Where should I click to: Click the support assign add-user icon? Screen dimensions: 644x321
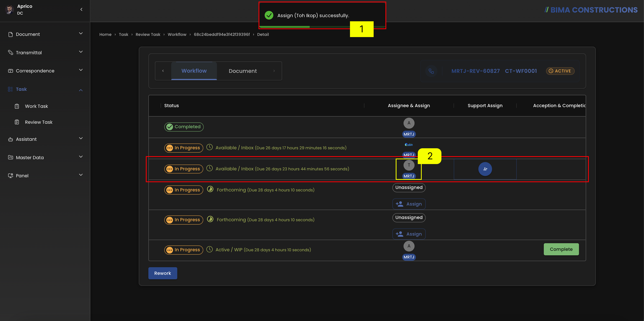pyautogui.click(x=485, y=169)
